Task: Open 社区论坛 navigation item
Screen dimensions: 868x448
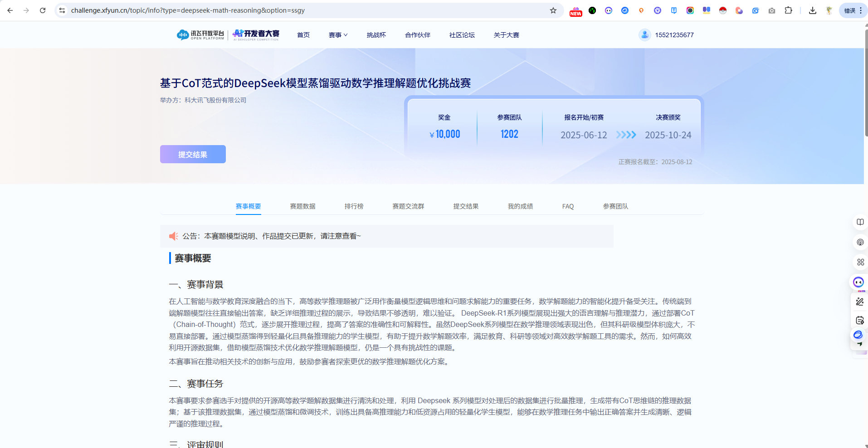Action: coord(462,35)
